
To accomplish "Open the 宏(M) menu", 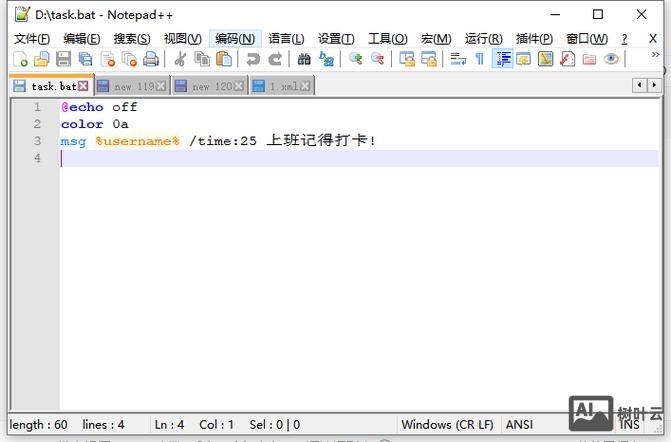I will click(436, 39).
